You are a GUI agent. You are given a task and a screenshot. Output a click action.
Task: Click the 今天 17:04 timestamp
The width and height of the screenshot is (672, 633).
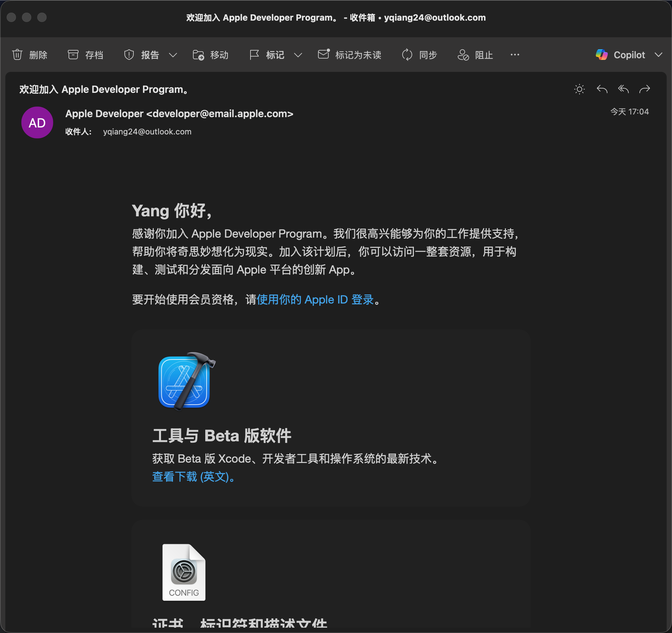point(629,112)
